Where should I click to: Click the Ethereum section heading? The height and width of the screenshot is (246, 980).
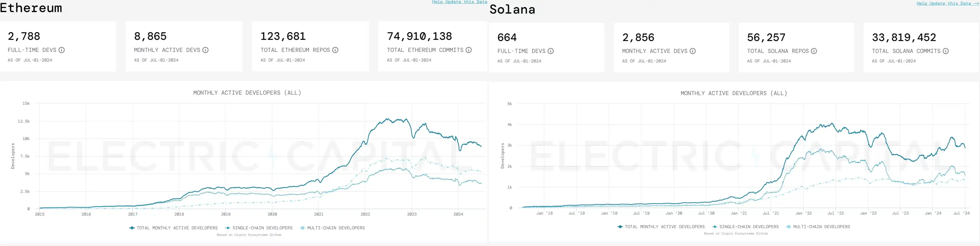pyautogui.click(x=31, y=8)
